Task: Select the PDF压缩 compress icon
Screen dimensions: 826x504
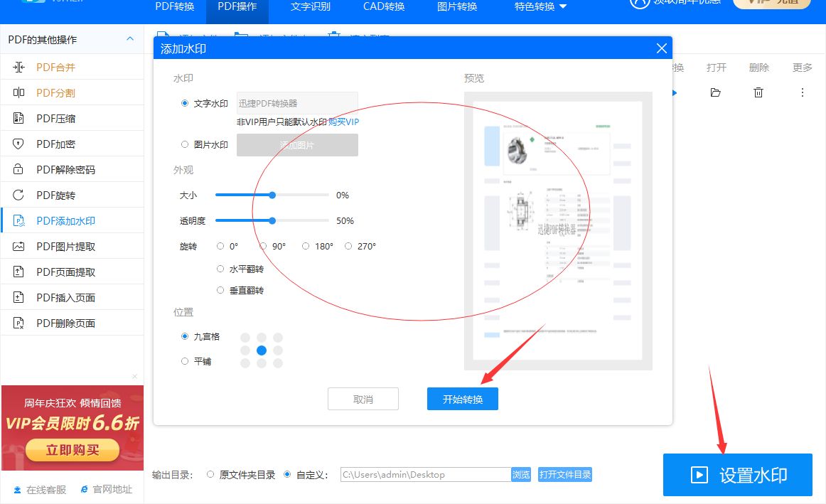Action: click(x=18, y=118)
